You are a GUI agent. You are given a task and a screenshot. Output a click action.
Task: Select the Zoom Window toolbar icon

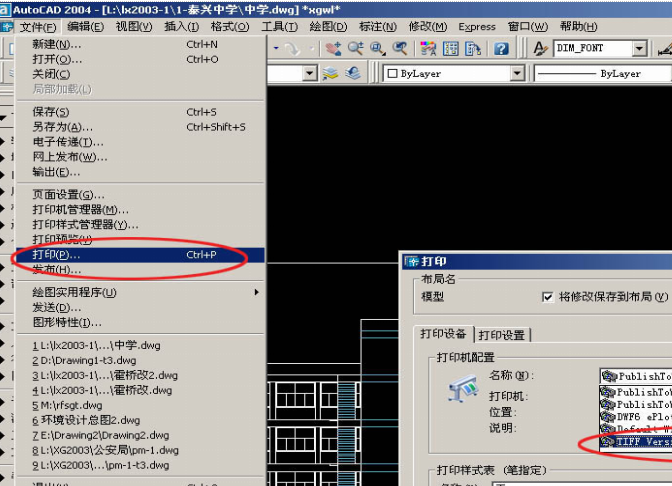point(378,48)
